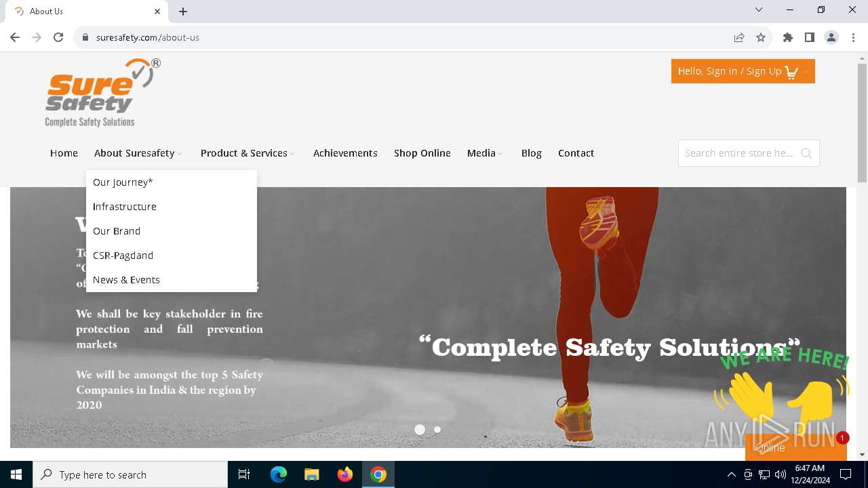
Task: Select first banner slide dot
Action: point(420,430)
